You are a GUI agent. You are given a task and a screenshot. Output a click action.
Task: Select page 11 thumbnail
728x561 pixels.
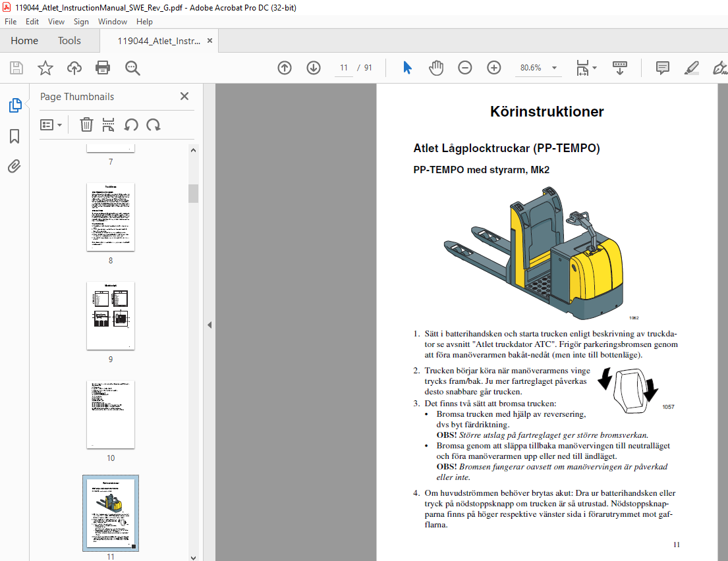pyautogui.click(x=111, y=513)
